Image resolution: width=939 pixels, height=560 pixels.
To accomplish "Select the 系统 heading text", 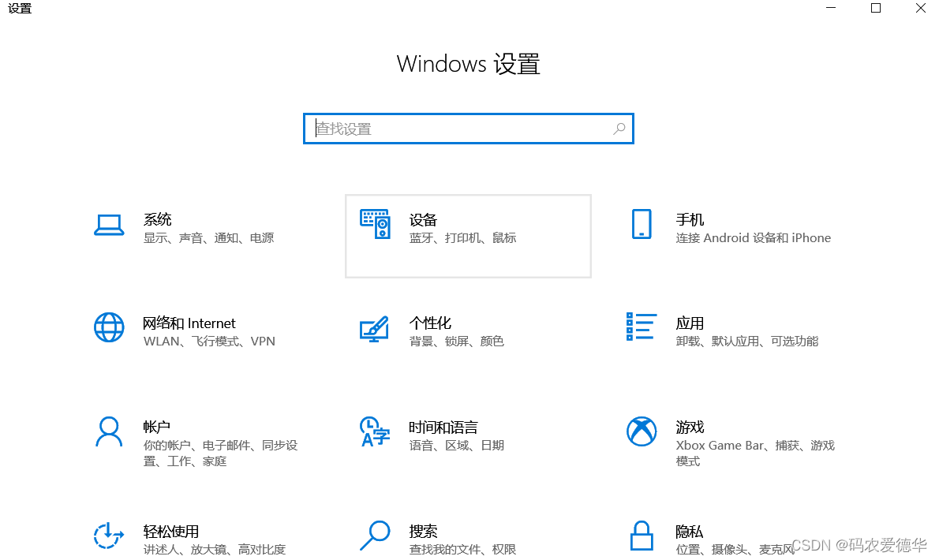I will (158, 219).
